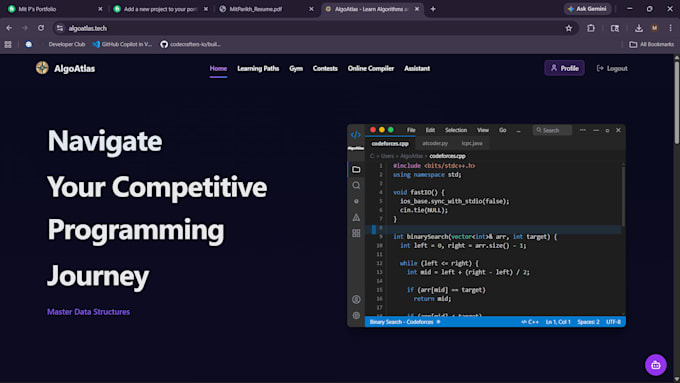Click the browser back arrow

pos(9,28)
